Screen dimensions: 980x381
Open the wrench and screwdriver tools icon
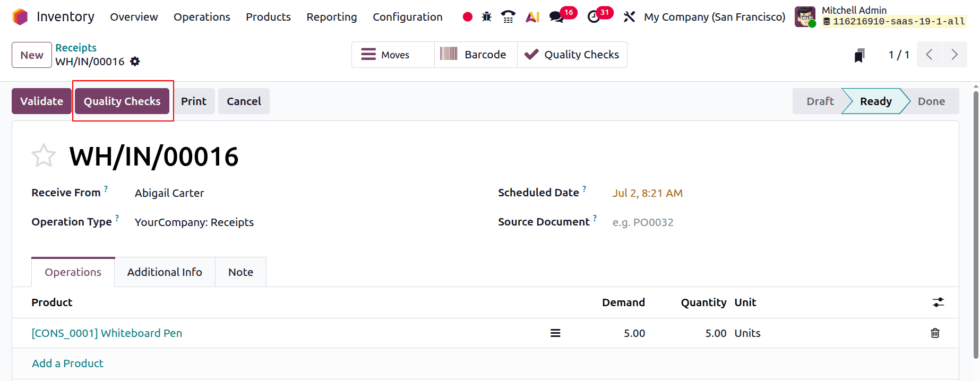point(629,17)
